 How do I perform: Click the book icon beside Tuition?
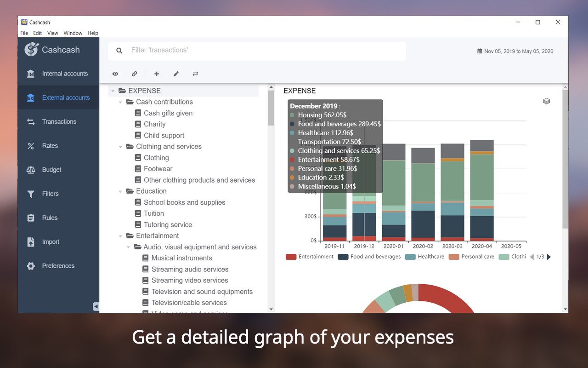pyautogui.click(x=138, y=213)
